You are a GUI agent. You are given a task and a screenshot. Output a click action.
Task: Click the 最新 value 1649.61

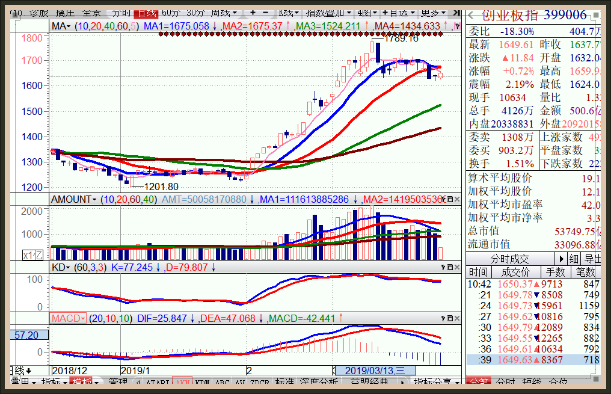[x=516, y=45]
